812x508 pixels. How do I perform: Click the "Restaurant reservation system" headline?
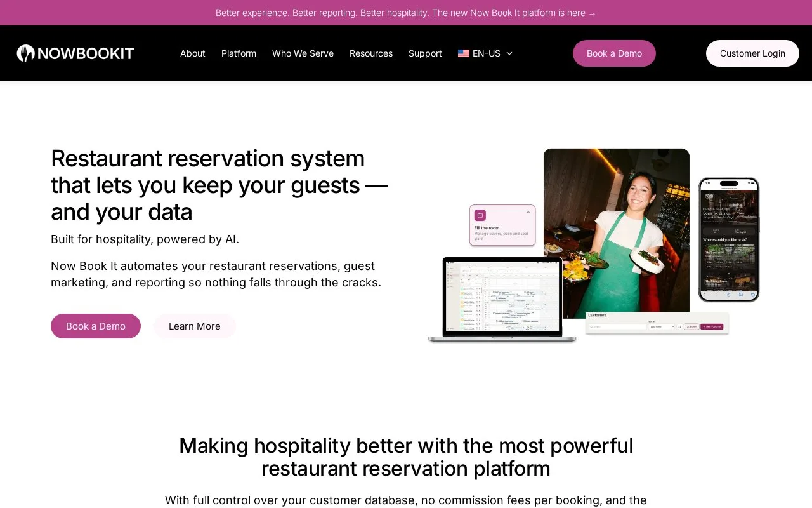coord(219,185)
